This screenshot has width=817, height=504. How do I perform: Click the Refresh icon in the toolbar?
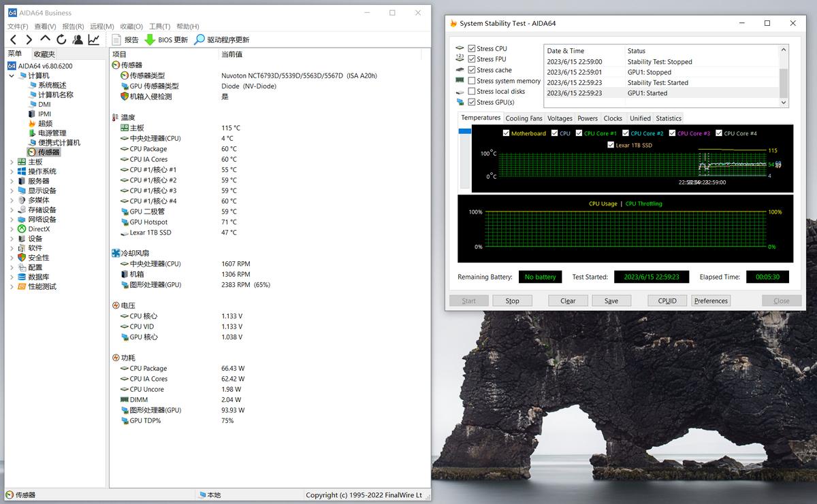coord(61,39)
